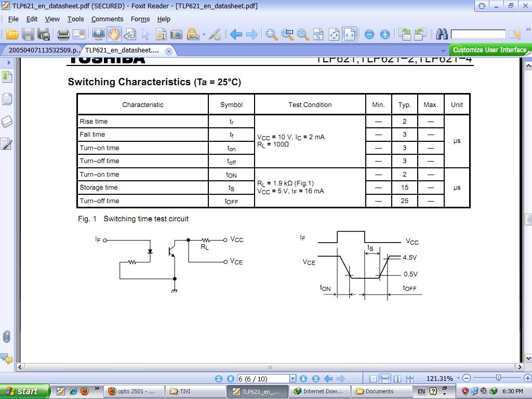Click the binoculars Find icon

click(442, 34)
